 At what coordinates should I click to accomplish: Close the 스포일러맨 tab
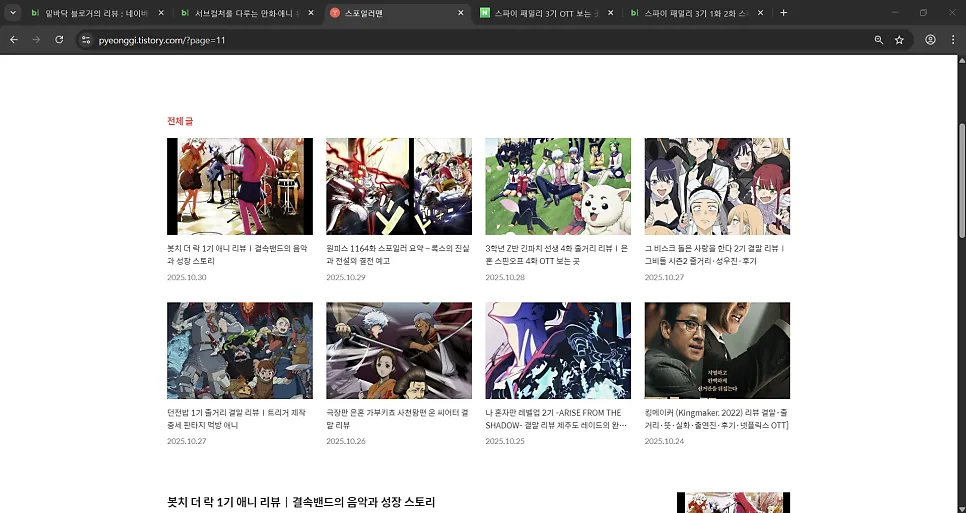coord(460,12)
